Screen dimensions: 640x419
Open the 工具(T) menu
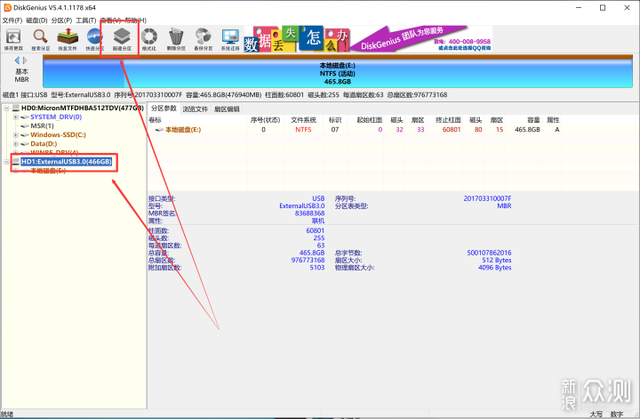tap(86, 20)
